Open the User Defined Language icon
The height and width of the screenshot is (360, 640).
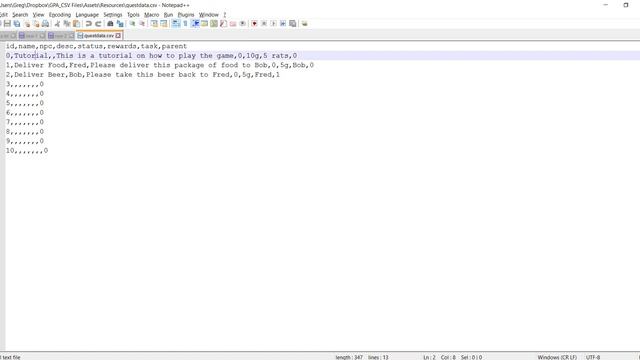pos(204,24)
